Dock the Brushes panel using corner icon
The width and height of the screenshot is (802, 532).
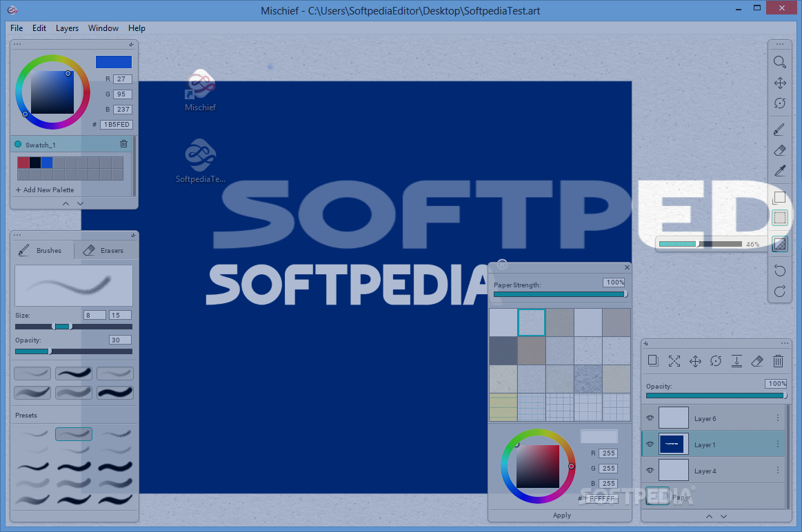133,236
